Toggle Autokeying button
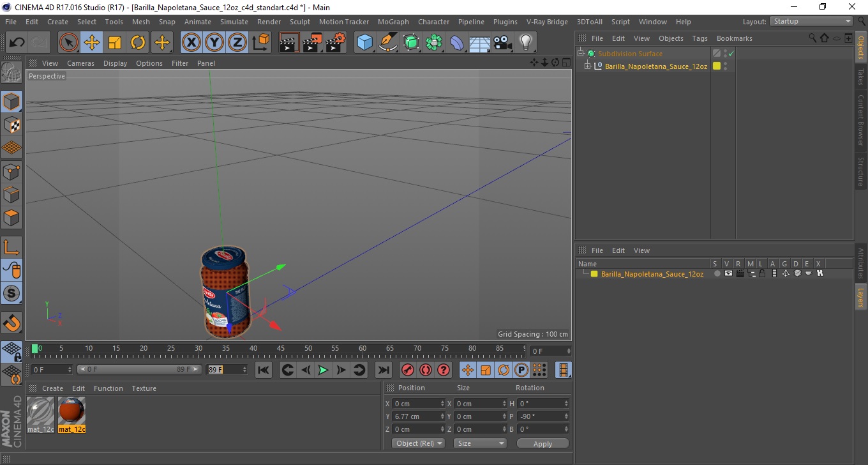This screenshot has height=465, width=868. (x=425, y=370)
